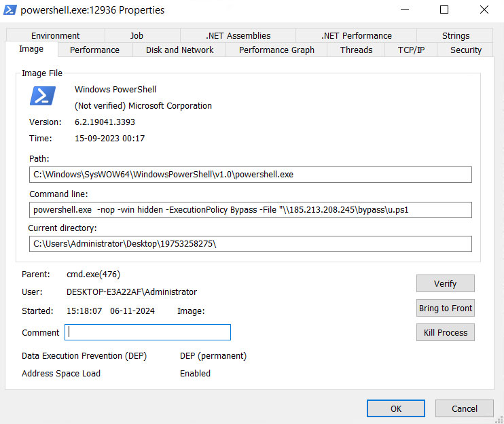Click the "Windows PowerShell" description text
The height and width of the screenshot is (424, 504).
coord(115,90)
